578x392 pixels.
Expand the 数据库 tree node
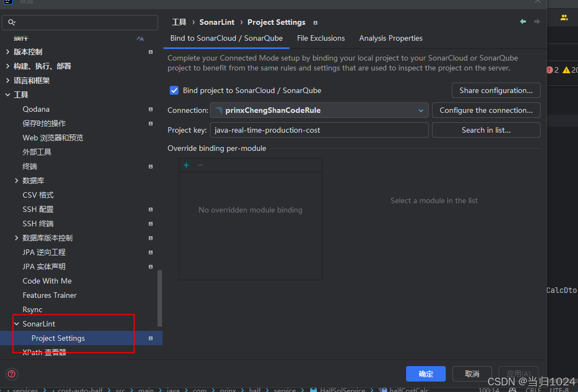click(x=17, y=181)
